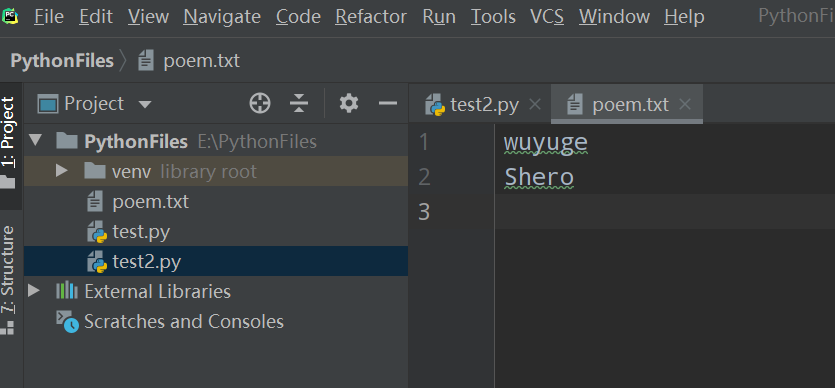Collapse the PythonFiles root folder arrow
This screenshot has width=835, height=388.
[x=36, y=141]
